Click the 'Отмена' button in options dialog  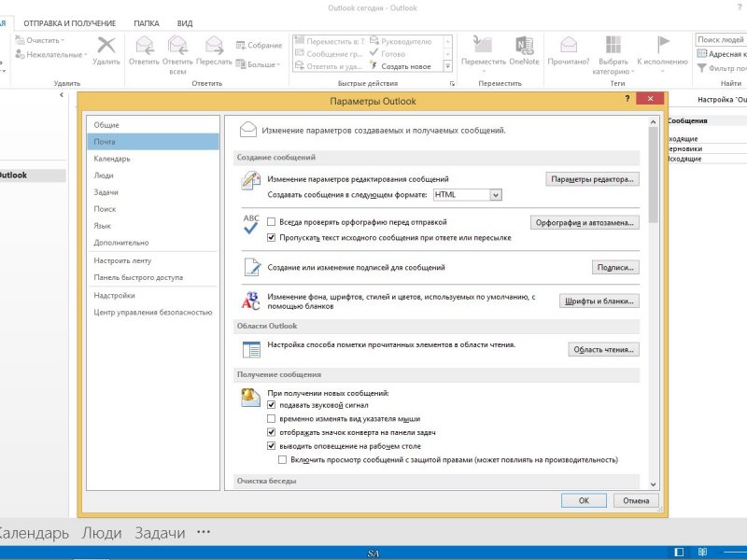[x=636, y=500]
